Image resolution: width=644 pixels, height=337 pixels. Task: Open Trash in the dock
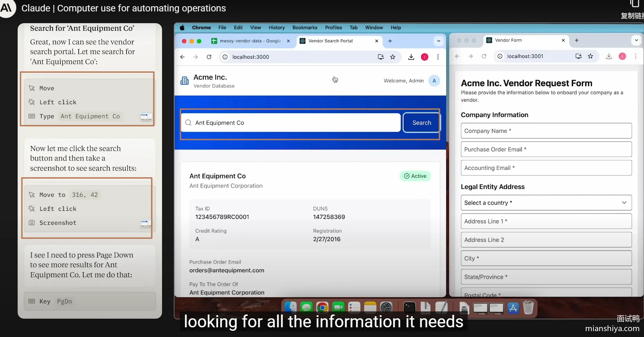click(x=528, y=307)
